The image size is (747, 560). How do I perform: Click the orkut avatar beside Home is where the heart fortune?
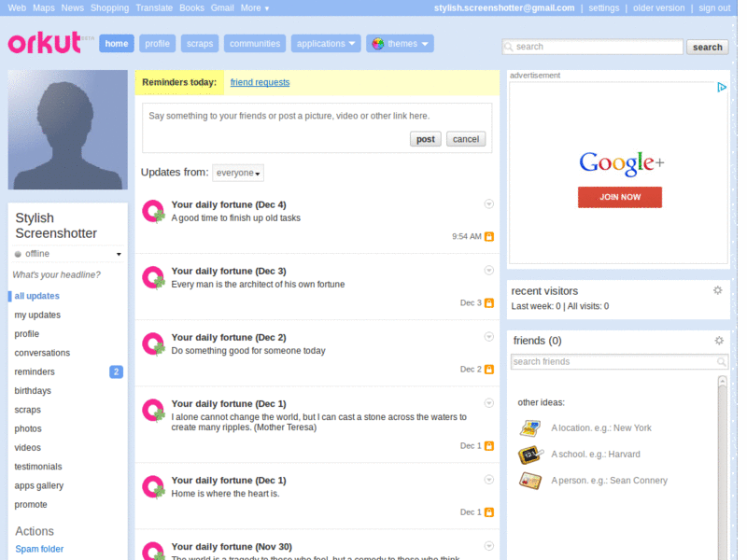pos(153,486)
